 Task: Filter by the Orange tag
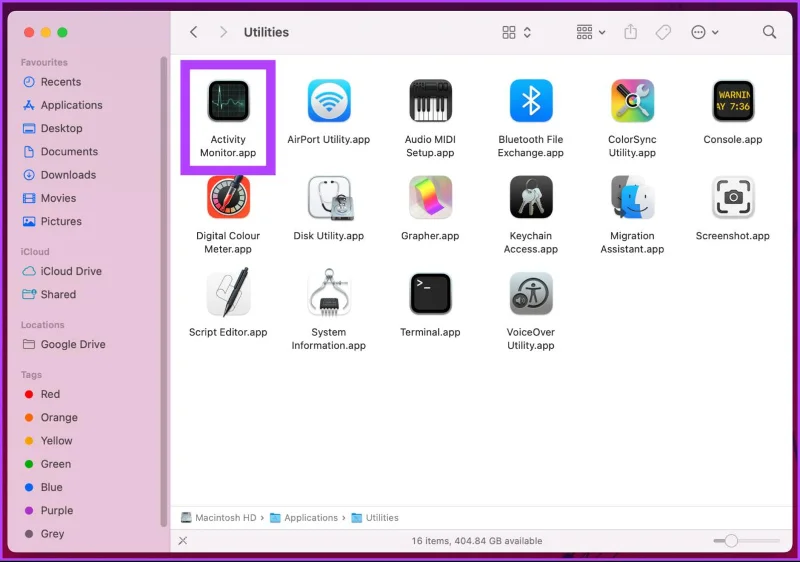51,418
